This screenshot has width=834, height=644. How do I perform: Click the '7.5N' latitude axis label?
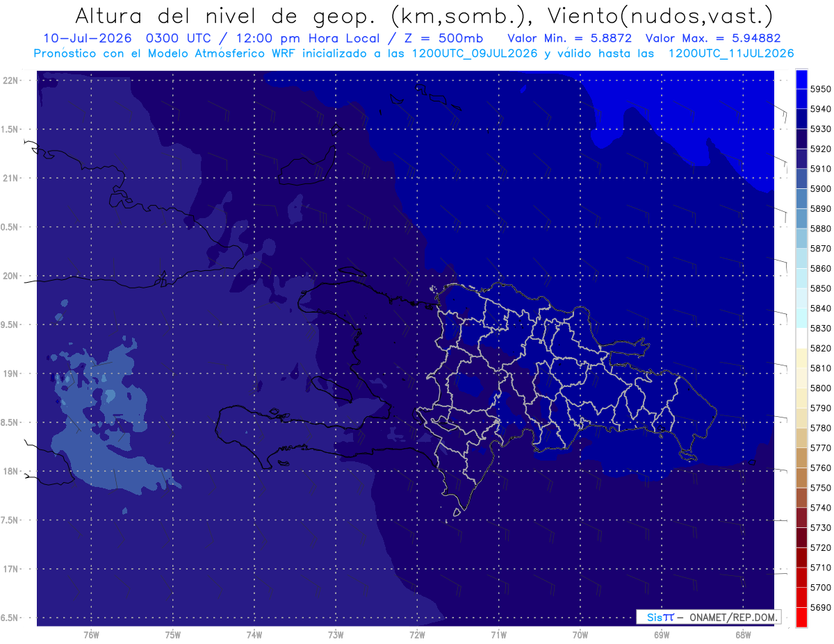(x=9, y=520)
